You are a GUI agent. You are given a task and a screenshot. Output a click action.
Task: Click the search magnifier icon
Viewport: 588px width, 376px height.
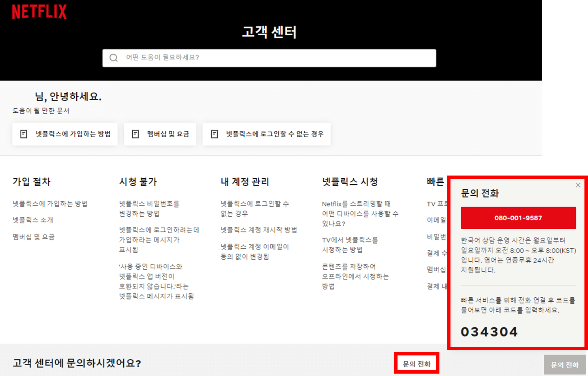tap(113, 58)
